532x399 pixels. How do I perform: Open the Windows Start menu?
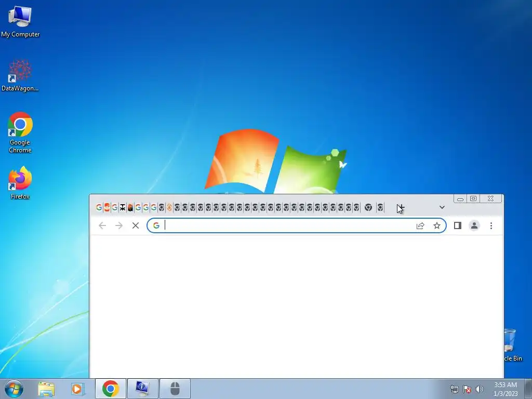pyautogui.click(x=14, y=389)
